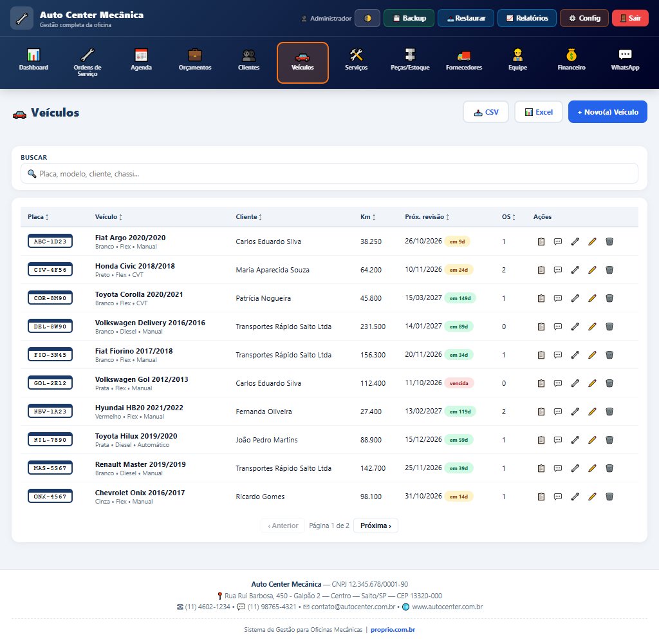Sort the table by Cliente column
This screenshot has height=644, width=659.
tap(249, 217)
